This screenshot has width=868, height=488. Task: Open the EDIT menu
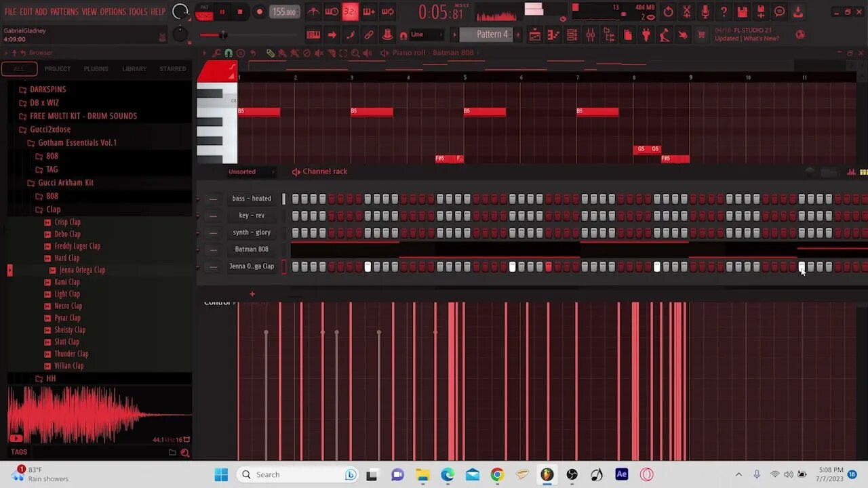pos(26,12)
